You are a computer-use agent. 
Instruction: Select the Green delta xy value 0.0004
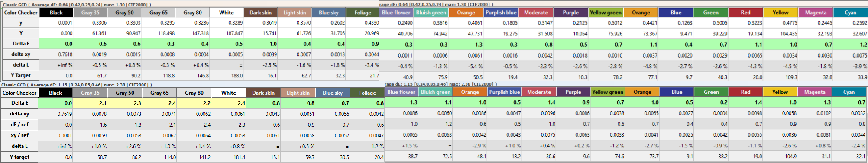720,113
